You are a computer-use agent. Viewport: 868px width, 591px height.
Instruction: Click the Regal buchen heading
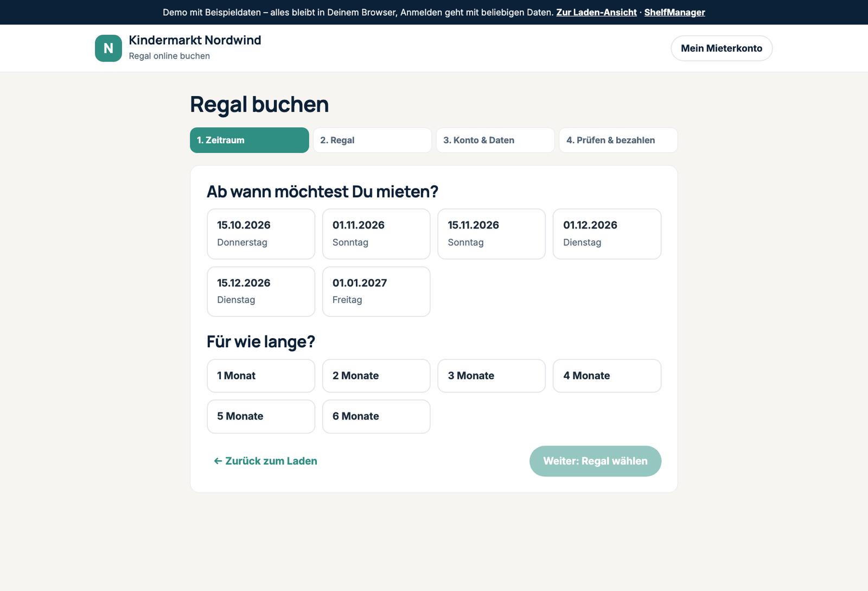pos(259,104)
